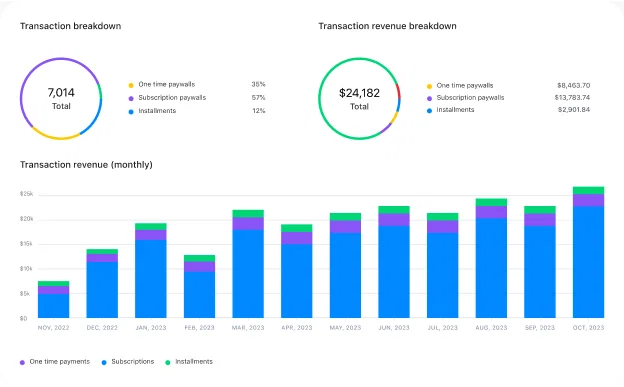Toggle the One time payments series in bar chart legend

click(x=55, y=362)
